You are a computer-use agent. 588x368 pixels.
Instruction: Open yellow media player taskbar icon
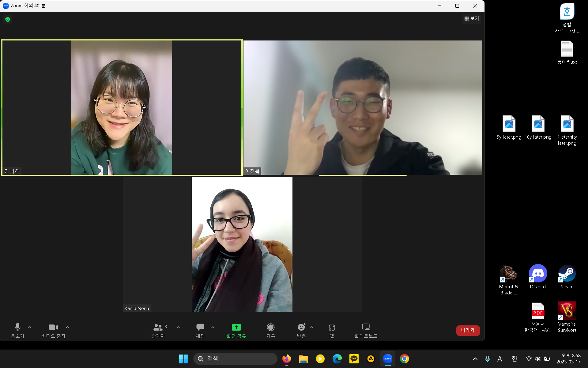pos(320,359)
